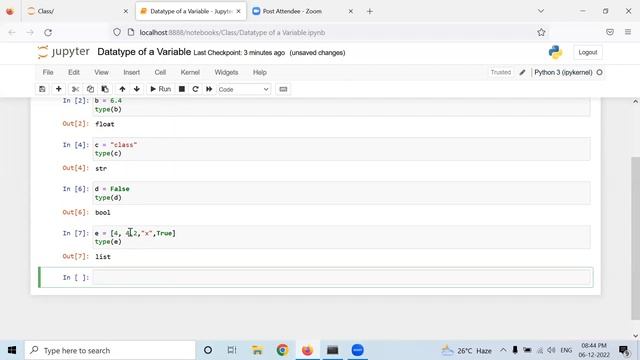Open File Explorer from the taskbar
The image size is (640, 360).
pyautogui.click(x=257, y=350)
